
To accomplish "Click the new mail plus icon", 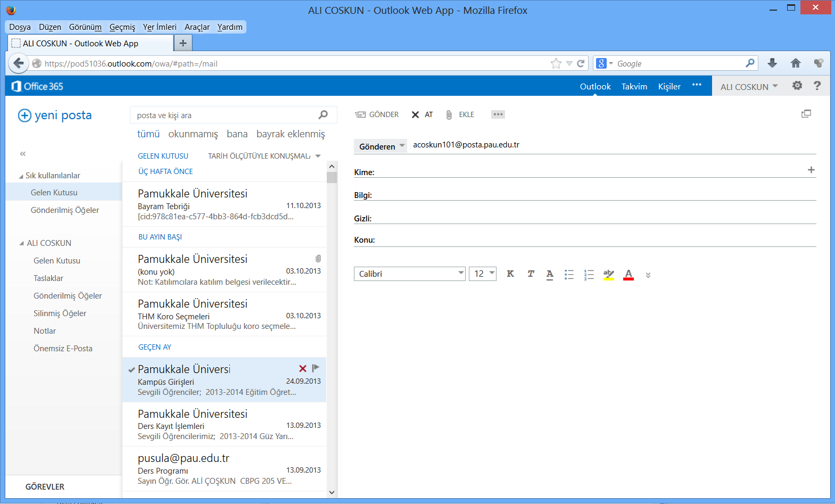I will click(24, 115).
